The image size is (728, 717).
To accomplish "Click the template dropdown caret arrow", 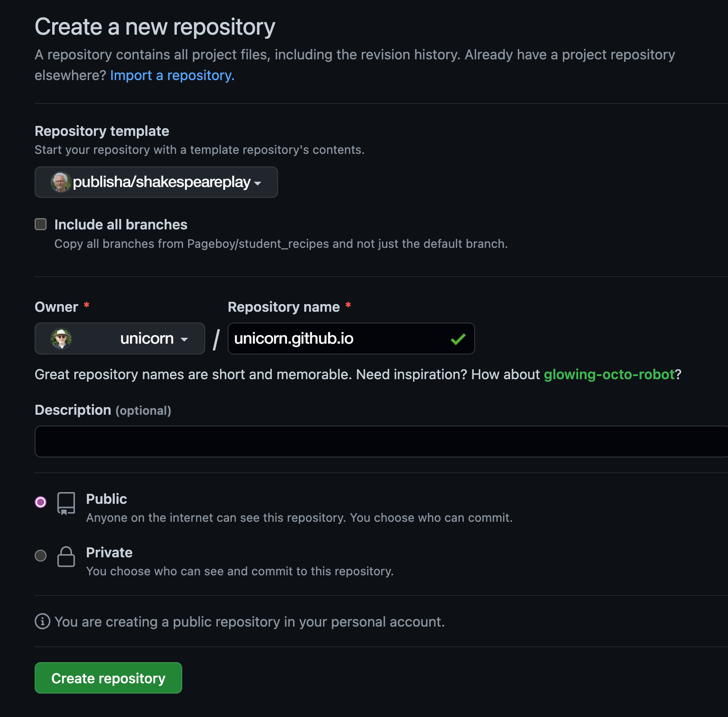I will [258, 184].
